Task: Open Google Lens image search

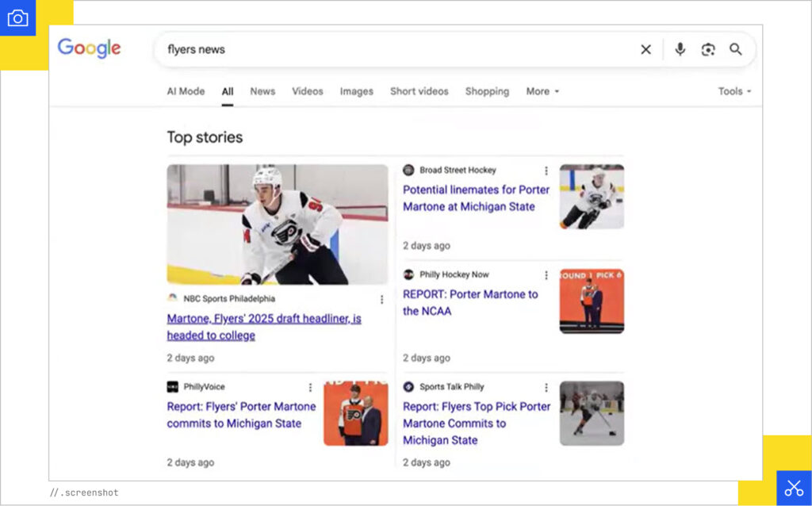Action: (x=708, y=49)
